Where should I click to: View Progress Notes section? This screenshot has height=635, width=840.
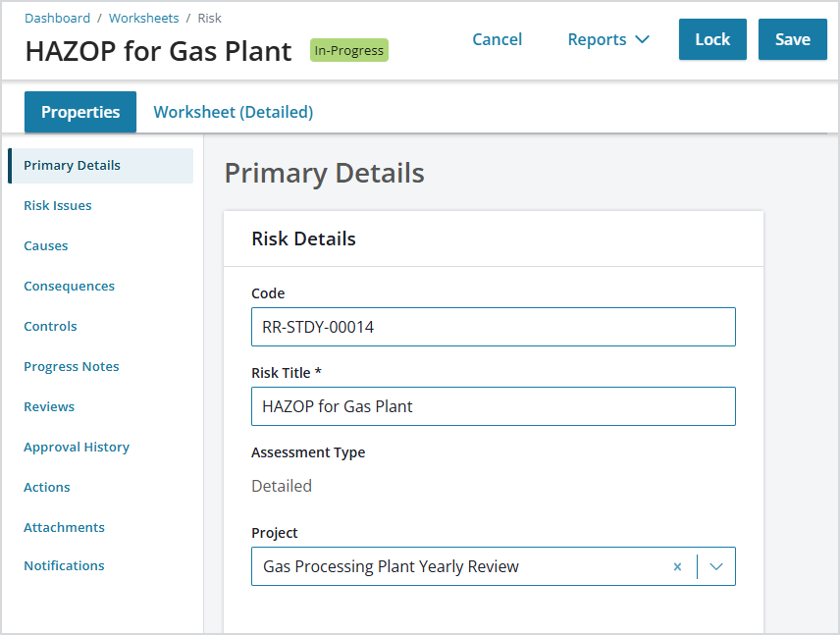(72, 366)
